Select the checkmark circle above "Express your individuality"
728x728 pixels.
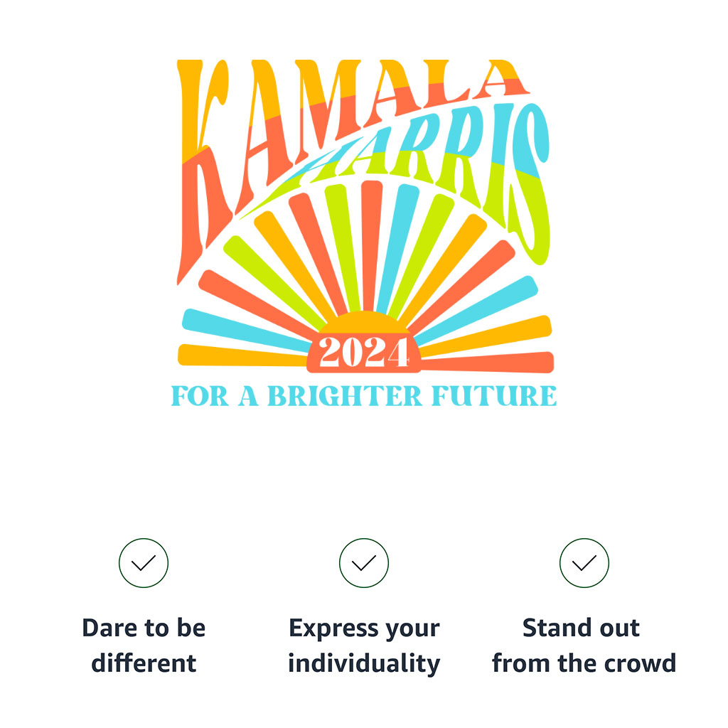click(363, 563)
